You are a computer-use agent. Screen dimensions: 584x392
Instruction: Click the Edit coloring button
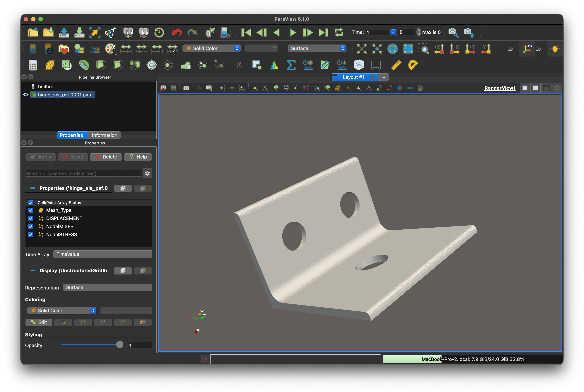pyautogui.click(x=39, y=323)
